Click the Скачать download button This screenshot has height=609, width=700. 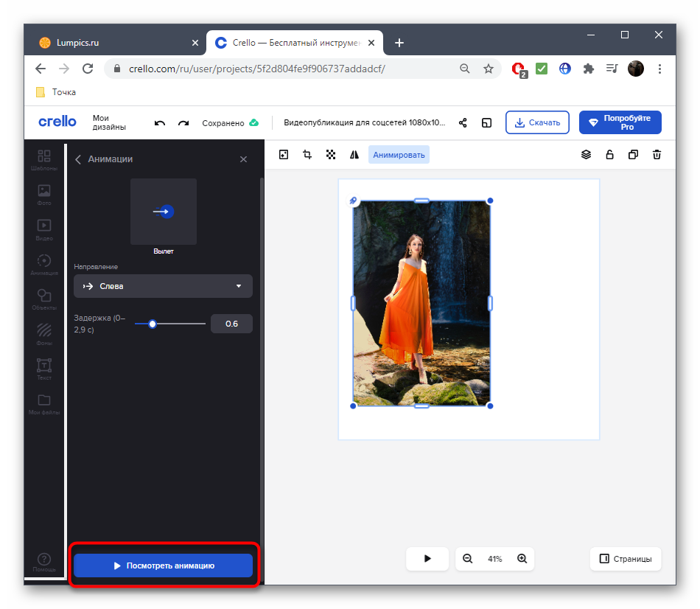point(537,122)
